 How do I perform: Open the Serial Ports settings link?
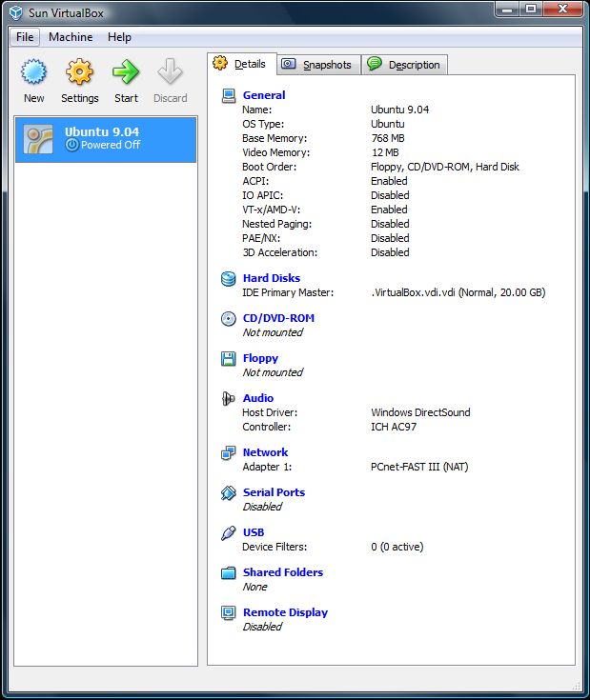(274, 492)
